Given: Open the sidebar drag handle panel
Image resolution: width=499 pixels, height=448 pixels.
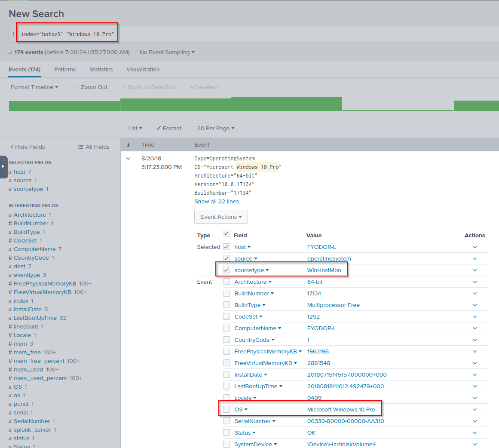Looking at the screenshot, I should pos(3,166).
